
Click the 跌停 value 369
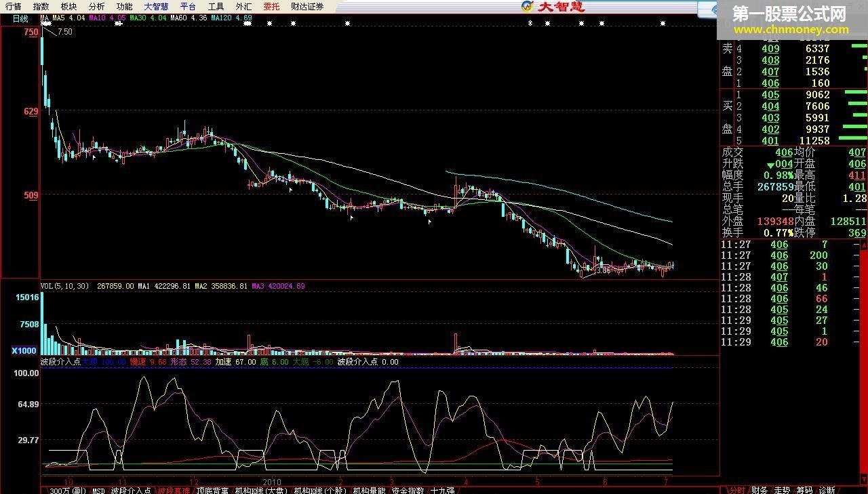[x=857, y=232]
